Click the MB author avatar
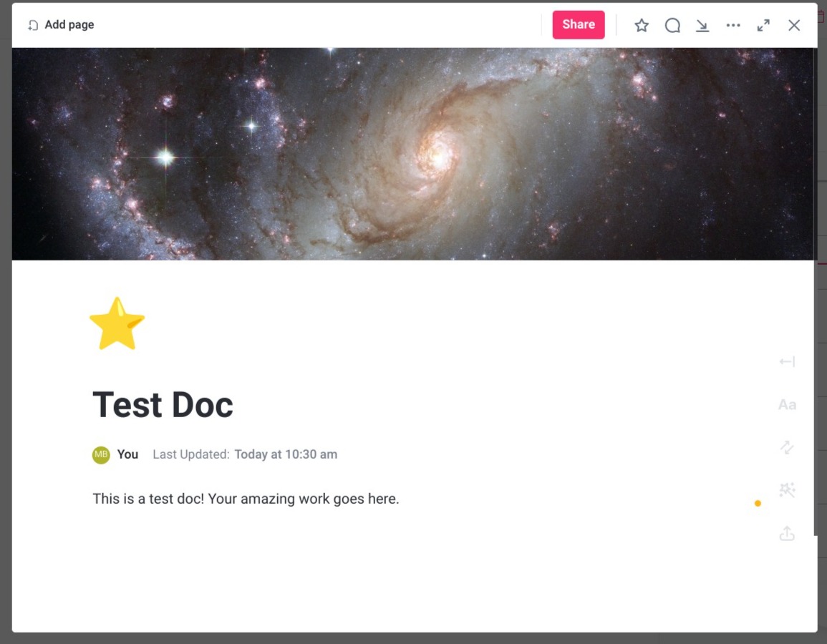The width and height of the screenshot is (827, 644). tap(101, 454)
